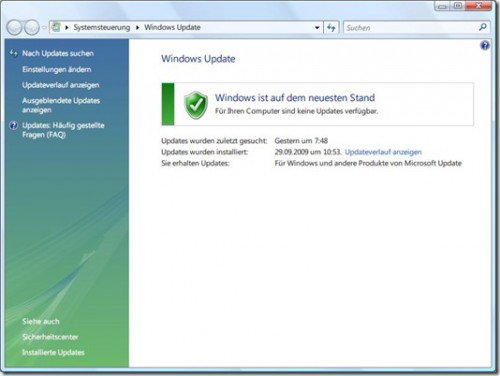This screenshot has height=376, width=500.
Task: Click the Control Panel icon in address bar
Action: 56,27
